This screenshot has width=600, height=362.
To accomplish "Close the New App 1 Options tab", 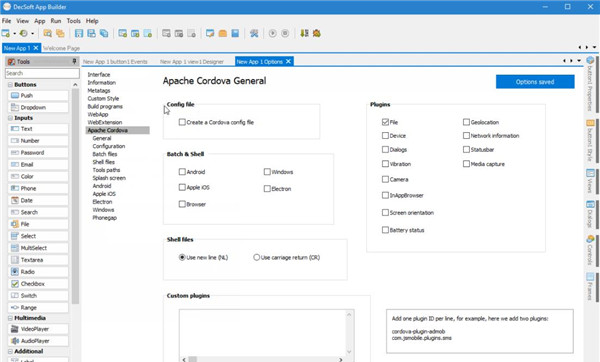I will [289, 61].
